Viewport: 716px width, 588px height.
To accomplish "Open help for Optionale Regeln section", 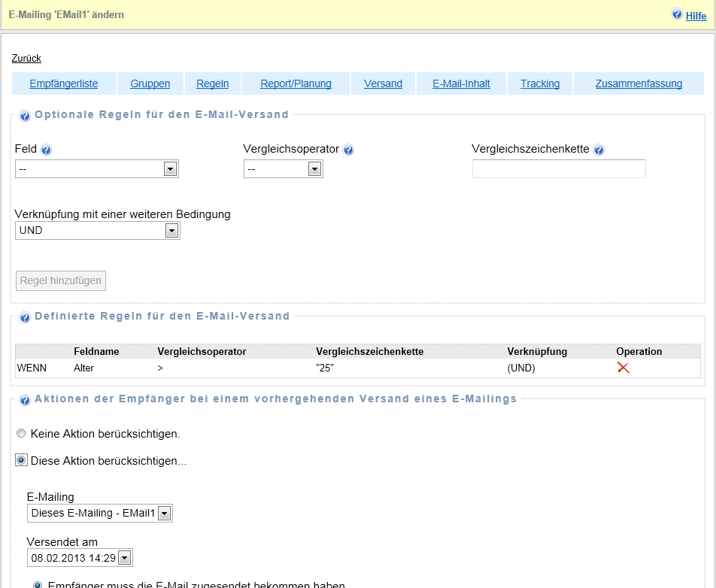I will pos(25,116).
